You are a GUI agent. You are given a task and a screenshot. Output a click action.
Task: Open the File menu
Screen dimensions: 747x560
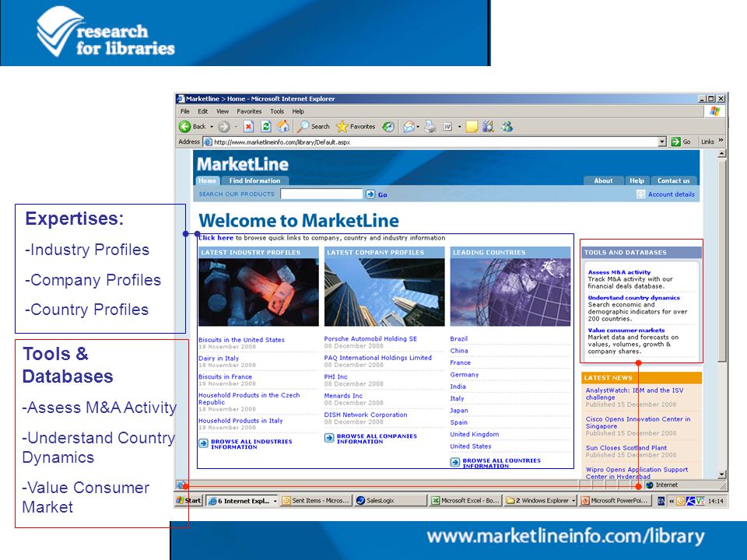[x=185, y=111]
